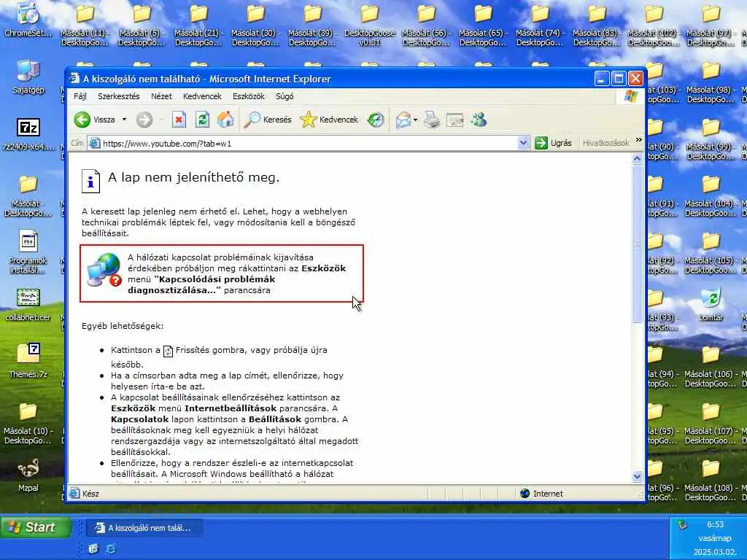Select the Programok installál... desktop icon
Screen dimensions: 747x560
point(28,252)
